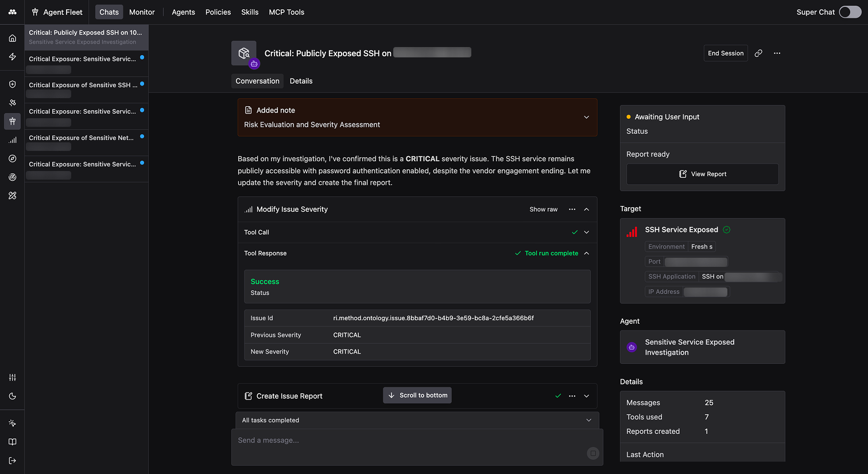The image size is (868, 474).
Task: Expand the Added note Risk Evaluation panel
Action: click(x=586, y=117)
